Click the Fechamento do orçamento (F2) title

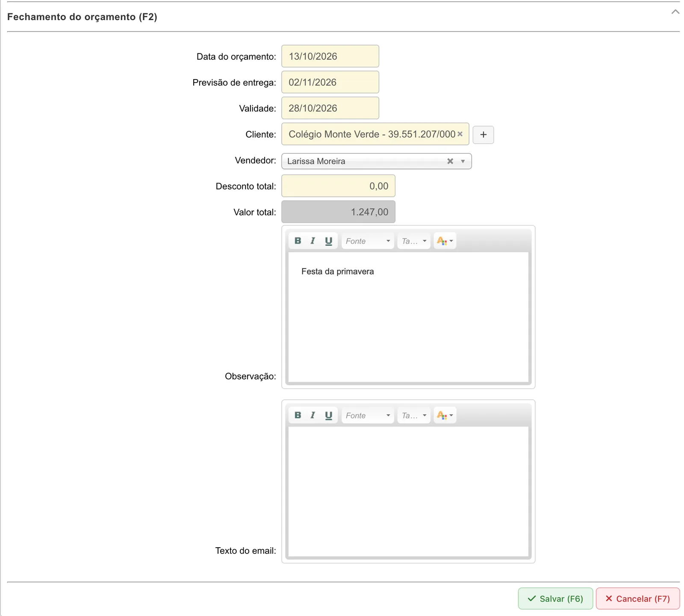(82, 17)
